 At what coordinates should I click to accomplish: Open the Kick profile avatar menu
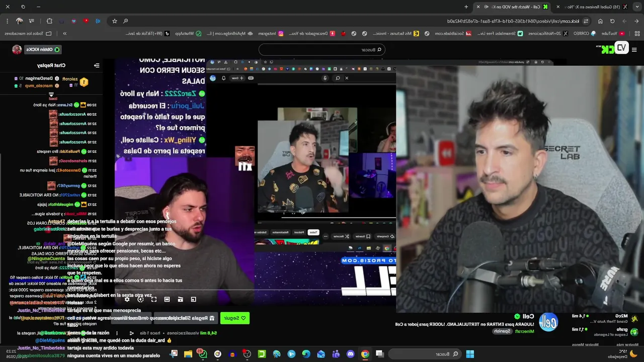17,49
